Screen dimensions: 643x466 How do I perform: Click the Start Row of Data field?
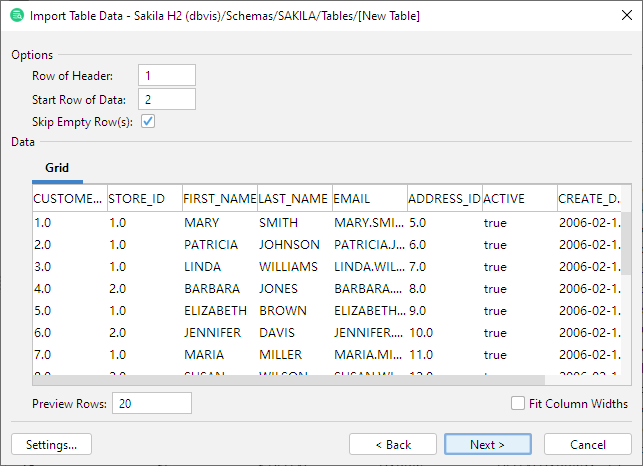point(167,99)
